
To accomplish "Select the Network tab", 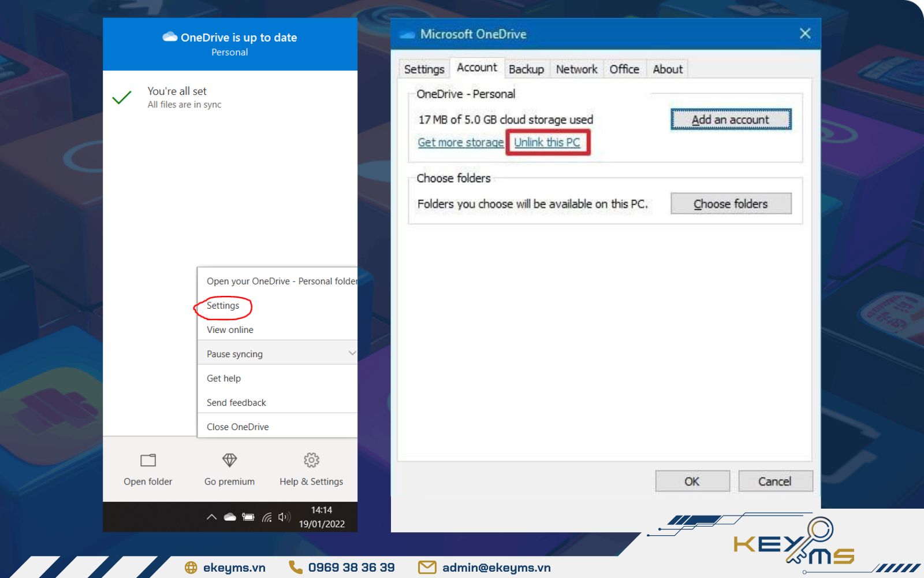I will [x=576, y=69].
